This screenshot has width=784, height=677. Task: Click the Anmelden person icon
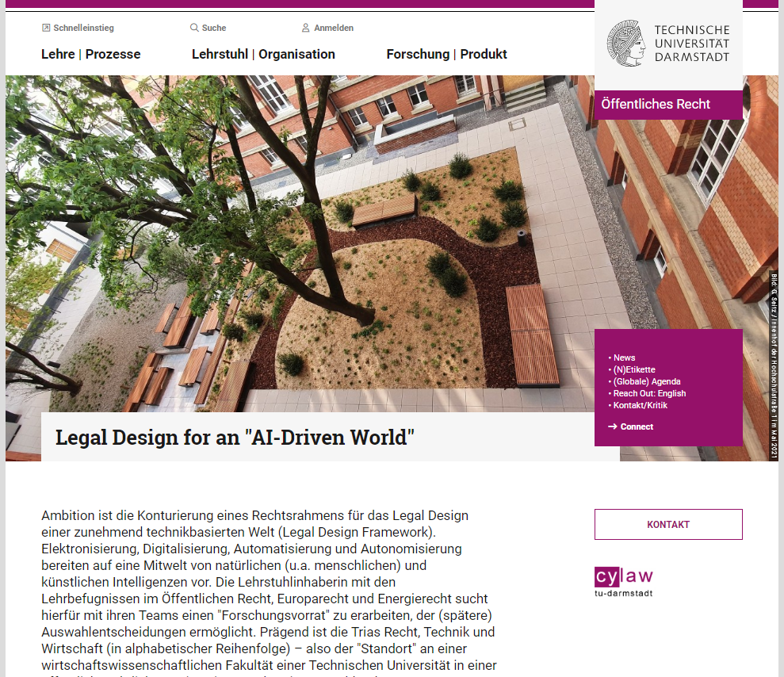pyautogui.click(x=305, y=28)
